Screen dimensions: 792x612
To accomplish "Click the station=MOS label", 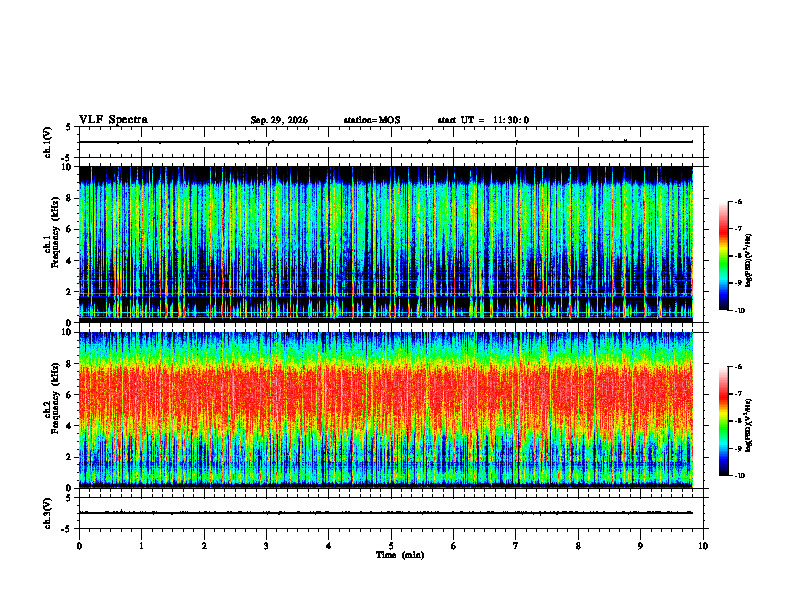I will point(372,120).
